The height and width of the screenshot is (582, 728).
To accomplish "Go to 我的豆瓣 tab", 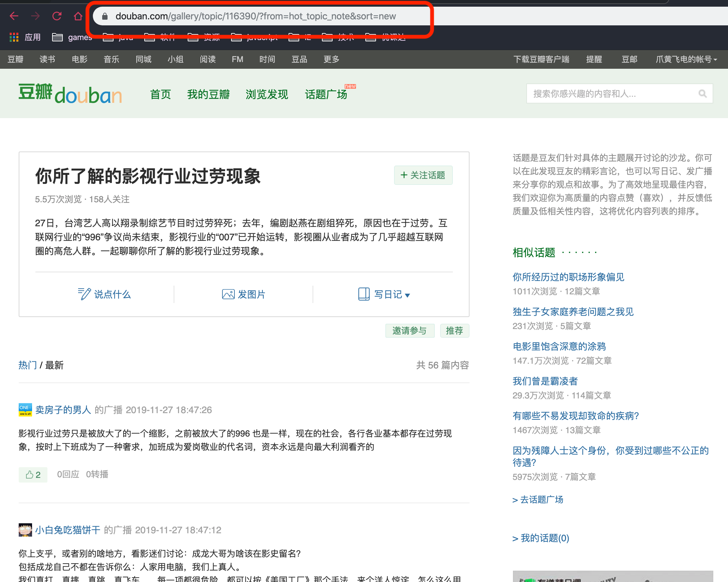I will pos(208,94).
